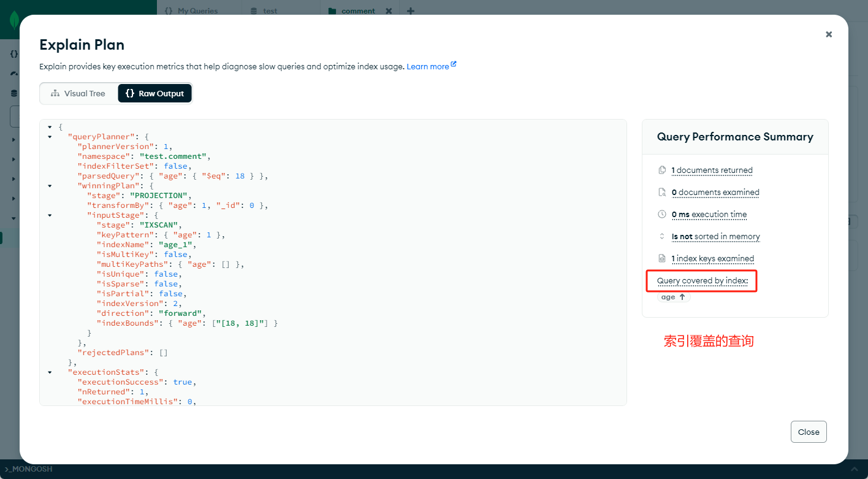Image resolution: width=868 pixels, height=479 pixels.
Task: Close the Explain Plan dialog with the X icon
Action: [x=829, y=34]
